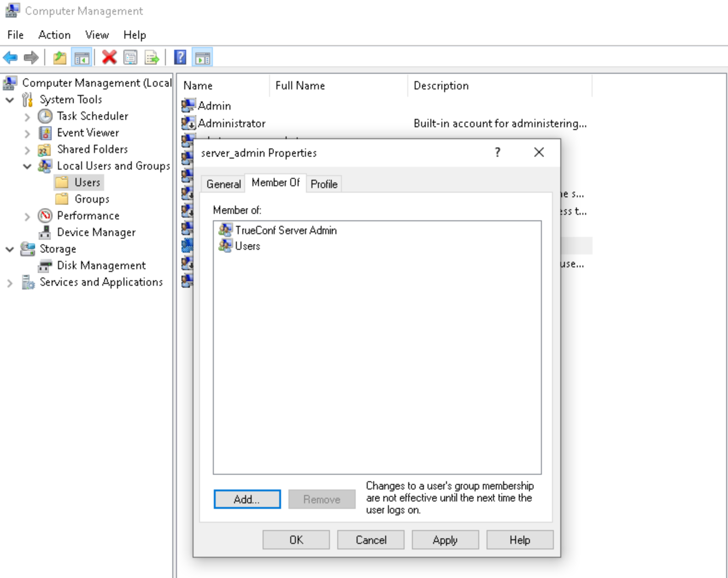Switch to the General tab
The width and height of the screenshot is (728, 578).
pos(223,184)
